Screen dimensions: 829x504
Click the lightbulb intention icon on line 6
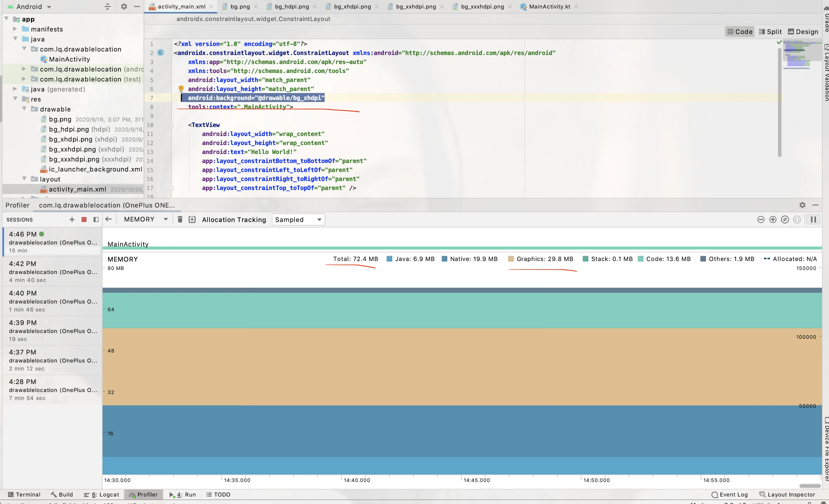click(181, 89)
